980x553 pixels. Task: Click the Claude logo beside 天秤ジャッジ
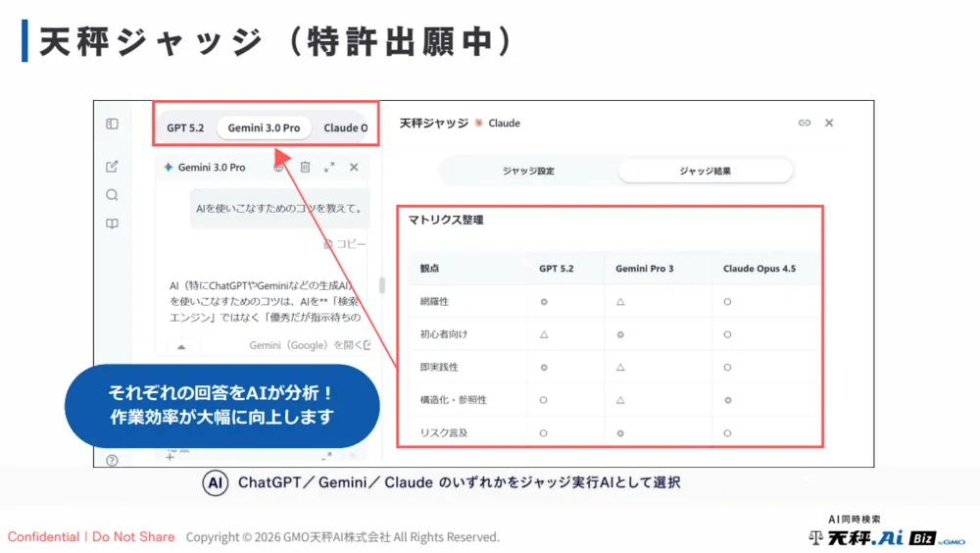pyautogui.click(x=479, y=123)
